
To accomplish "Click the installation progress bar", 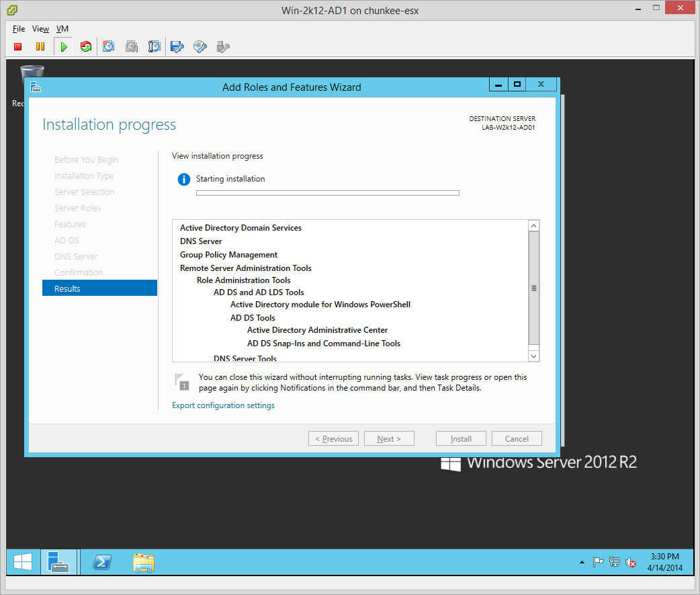I will pyautogui.click(x=327, y=193).
